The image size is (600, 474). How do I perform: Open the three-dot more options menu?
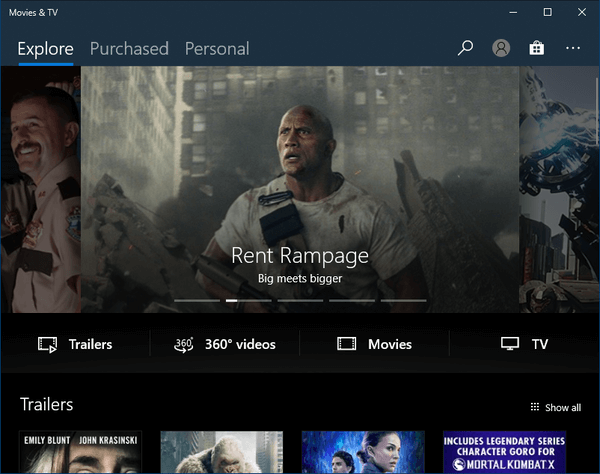[x=573, y=48]
